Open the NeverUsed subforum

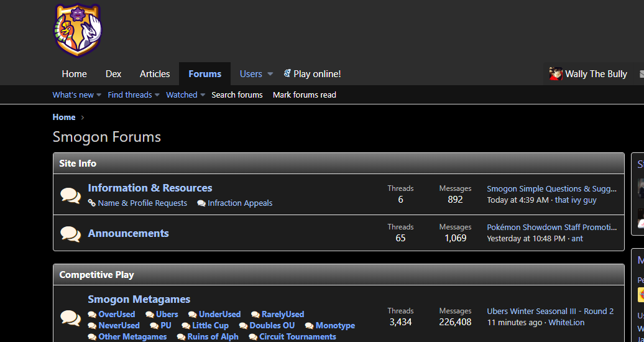click(119, 326)
